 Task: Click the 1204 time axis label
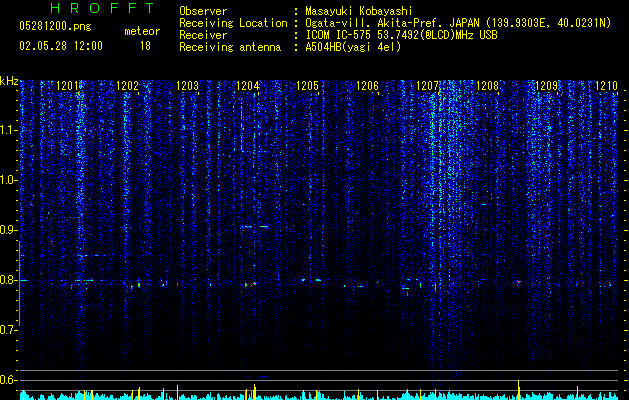pos(248,85)
